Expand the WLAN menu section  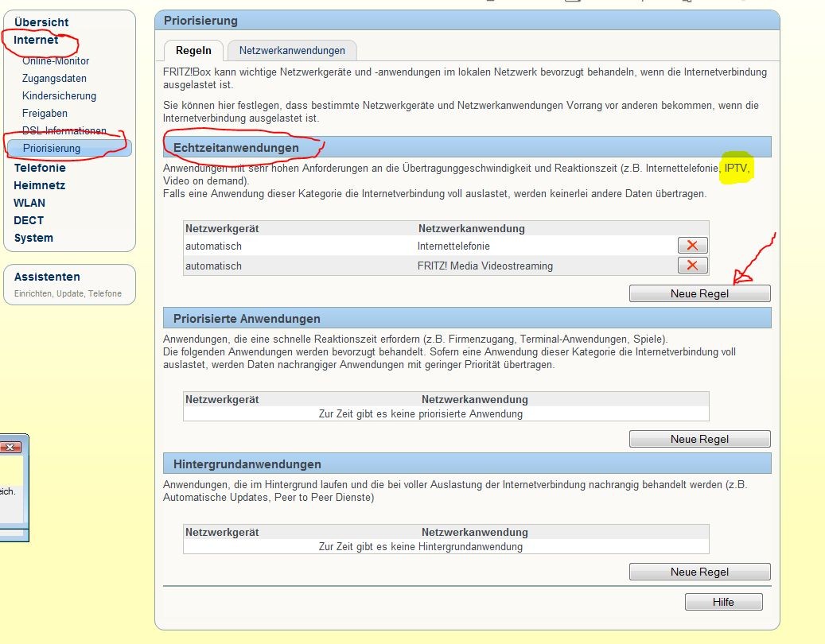click(29, 203)
